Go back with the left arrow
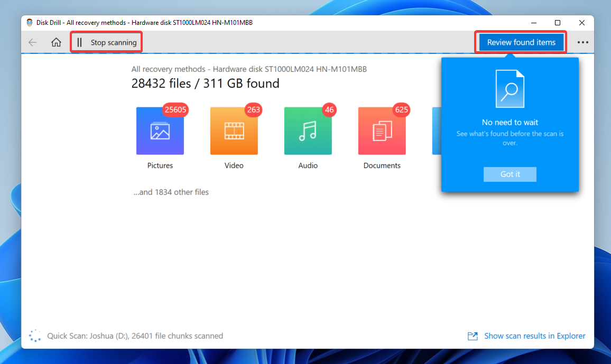The height and width of the screenshot is (364, 611). [33, 42]
